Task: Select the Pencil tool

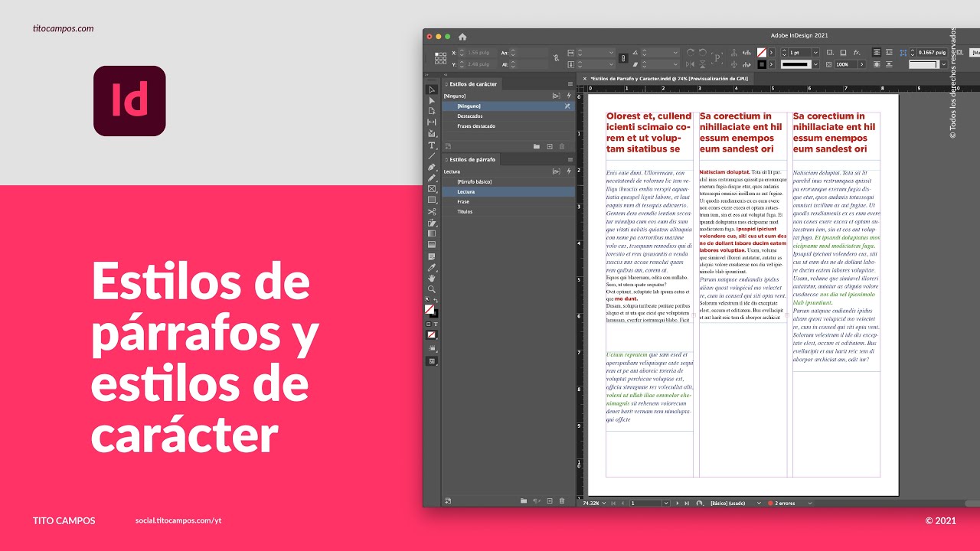Action: click(x=432, y=178)
